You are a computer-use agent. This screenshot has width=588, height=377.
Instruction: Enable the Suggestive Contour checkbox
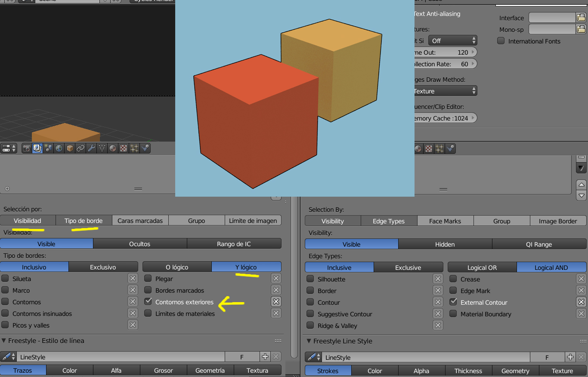310,314
